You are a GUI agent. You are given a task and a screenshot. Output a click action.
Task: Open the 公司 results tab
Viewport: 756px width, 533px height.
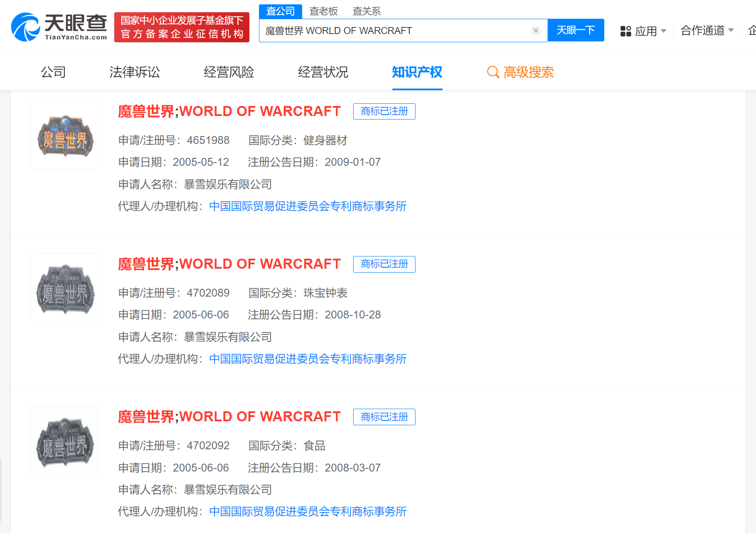[53, 72]
